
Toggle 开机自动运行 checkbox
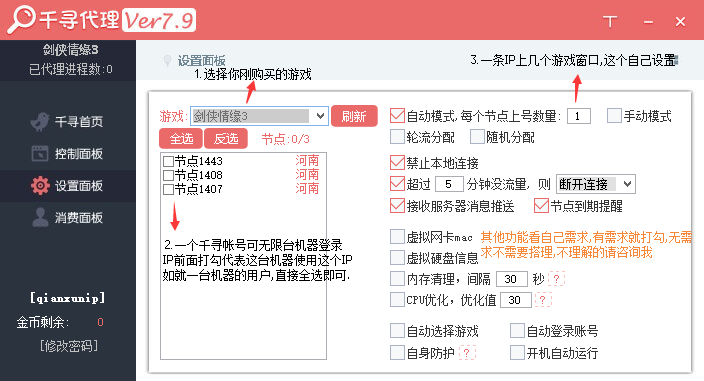[x=517, y=353]
